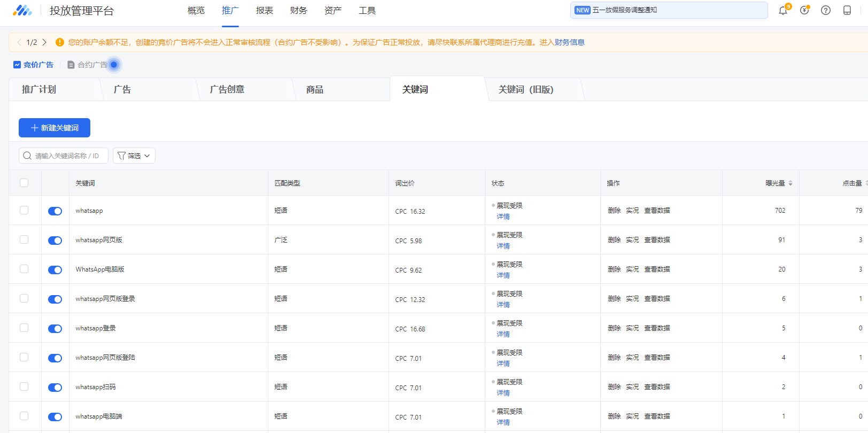Click 实况 for whatsapp电脑端 keyword

(632, 416)
